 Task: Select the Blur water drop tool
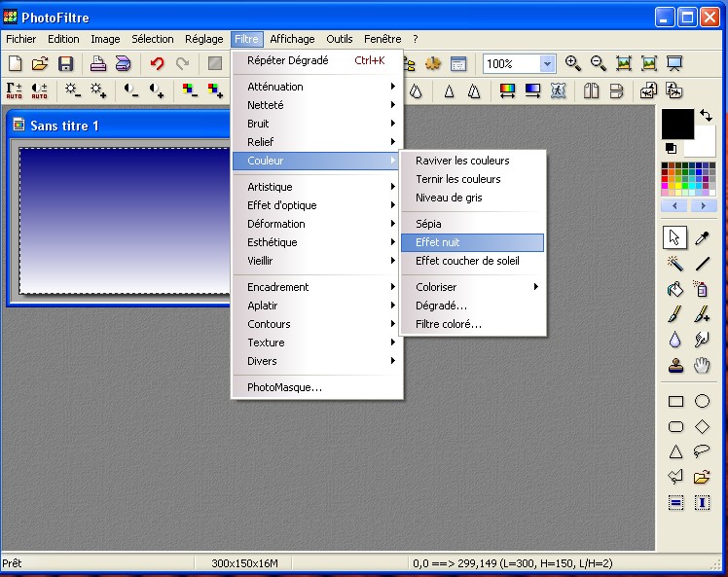[675, 340]
